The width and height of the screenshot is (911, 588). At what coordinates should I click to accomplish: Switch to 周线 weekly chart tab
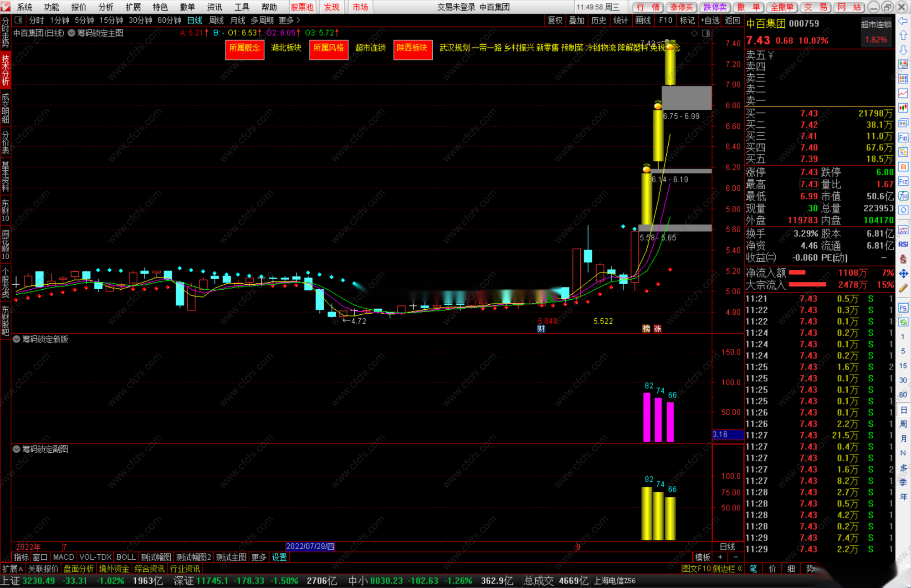click(x=216, y=20)
